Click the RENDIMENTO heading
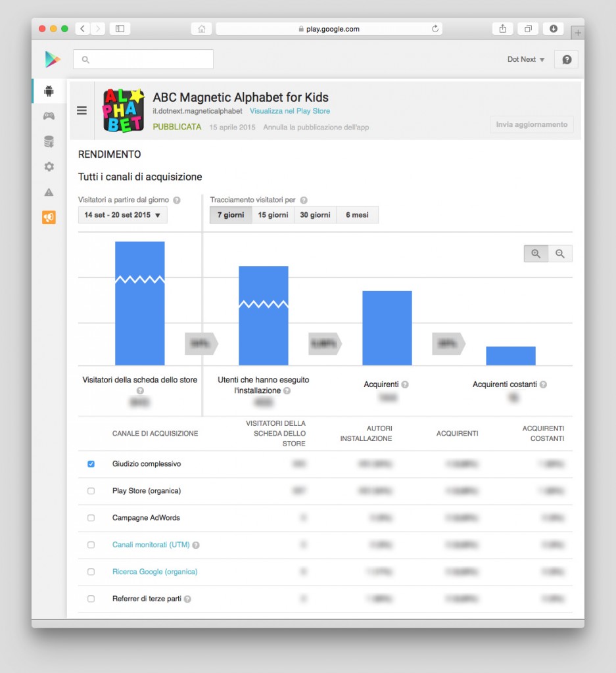This screenshot has height=673, width=616. click(x=110, y=154)
